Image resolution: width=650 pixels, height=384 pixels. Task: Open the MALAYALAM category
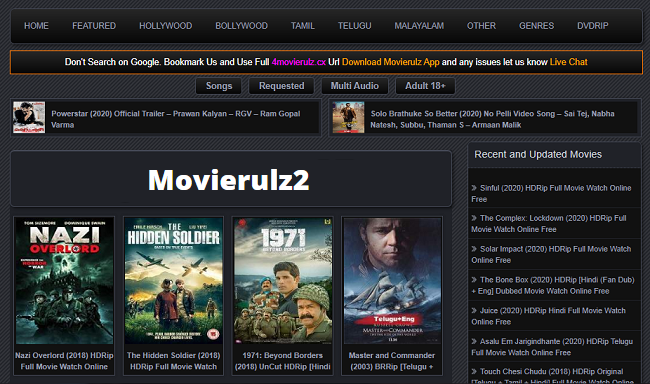419,26
